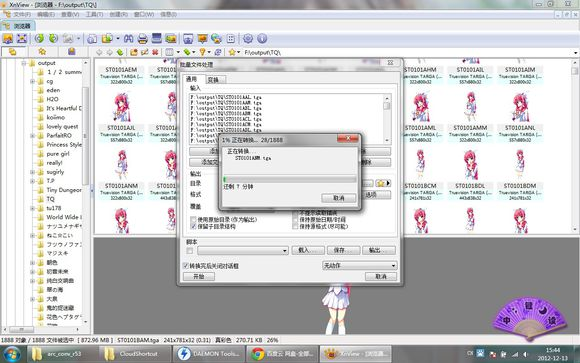The image size is (580, 363).
Task: Open the favorites star dropdown arrow
Action: [239, 52]
